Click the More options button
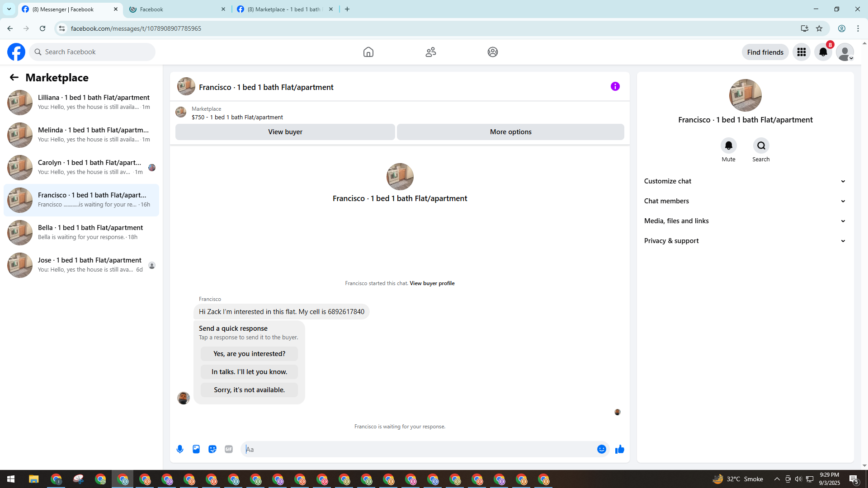This screenshot has width=868, height=488. [511, 132]
